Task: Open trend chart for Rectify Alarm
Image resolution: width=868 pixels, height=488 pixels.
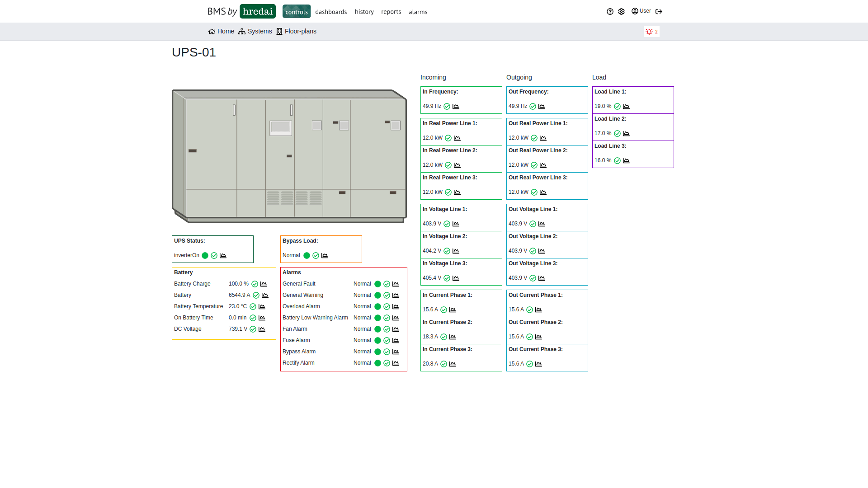Action: coord(396,363)
